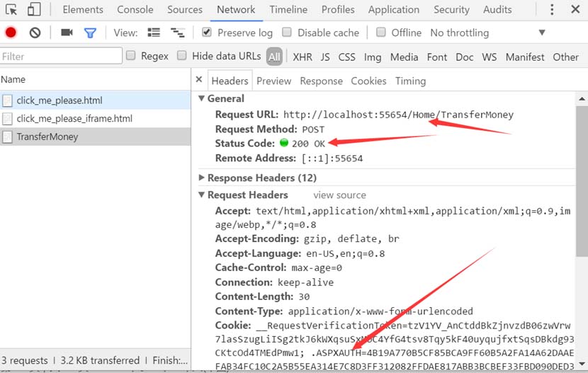Click the click_me_please.html file icon
The height and width of the screenshot is (373, 588).
pyautogui.click(x=7, y=101)
